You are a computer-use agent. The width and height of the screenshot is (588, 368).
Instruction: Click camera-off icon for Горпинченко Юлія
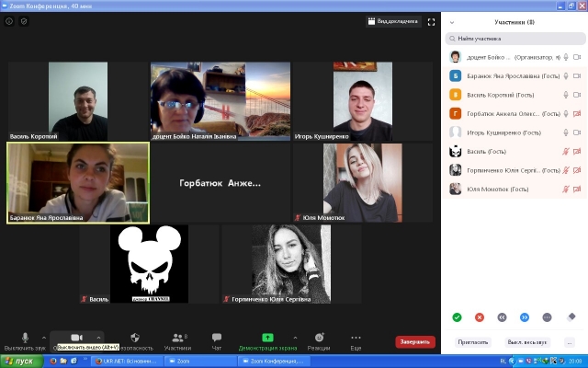(x=577, y=170)
